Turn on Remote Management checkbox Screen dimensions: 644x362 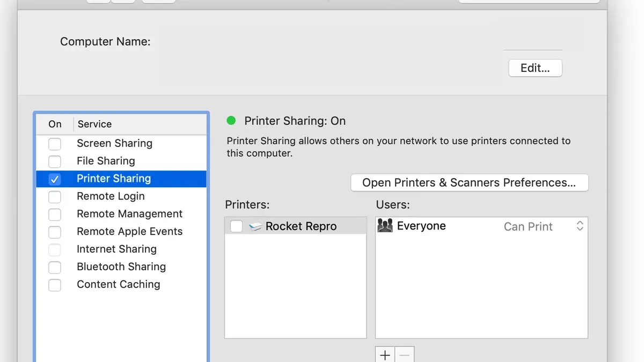click(55, 215)
